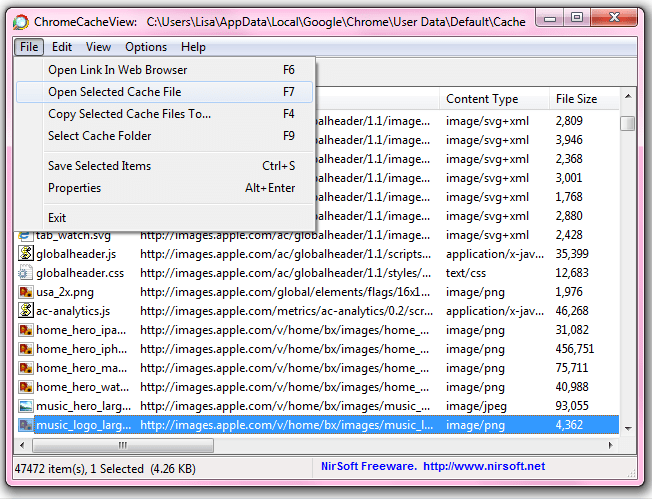
Task: Click the vertical scrollbar down arrow
Action: pos(628,428)
